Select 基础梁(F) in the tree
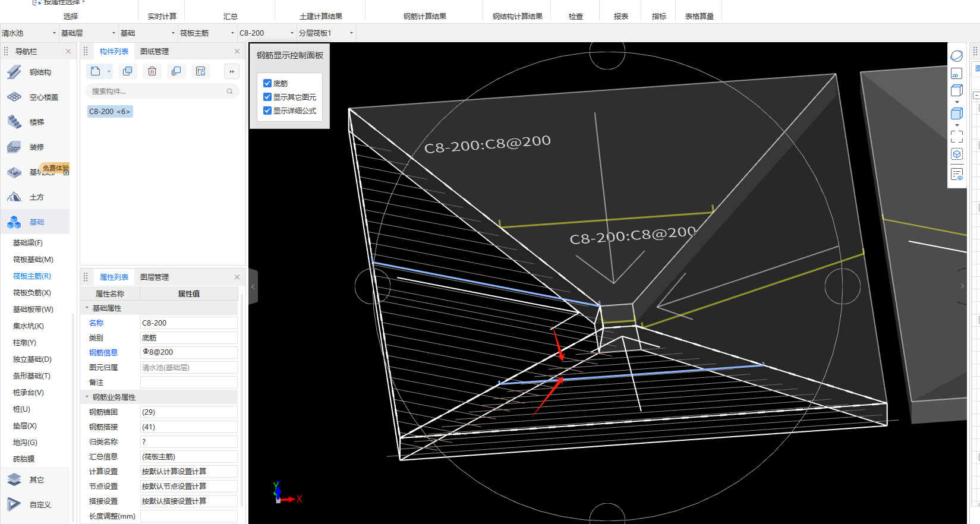 coord(28,243)
